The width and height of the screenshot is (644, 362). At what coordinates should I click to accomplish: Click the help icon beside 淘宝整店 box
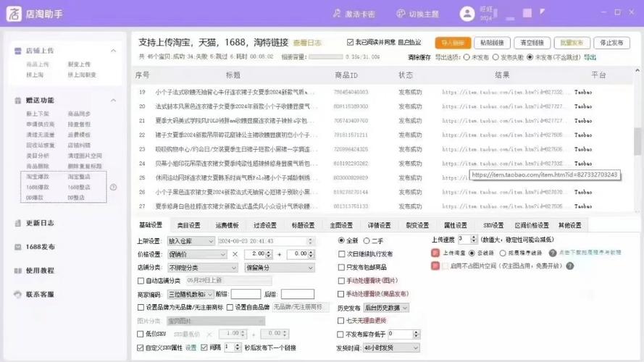(x=113, y=188)
